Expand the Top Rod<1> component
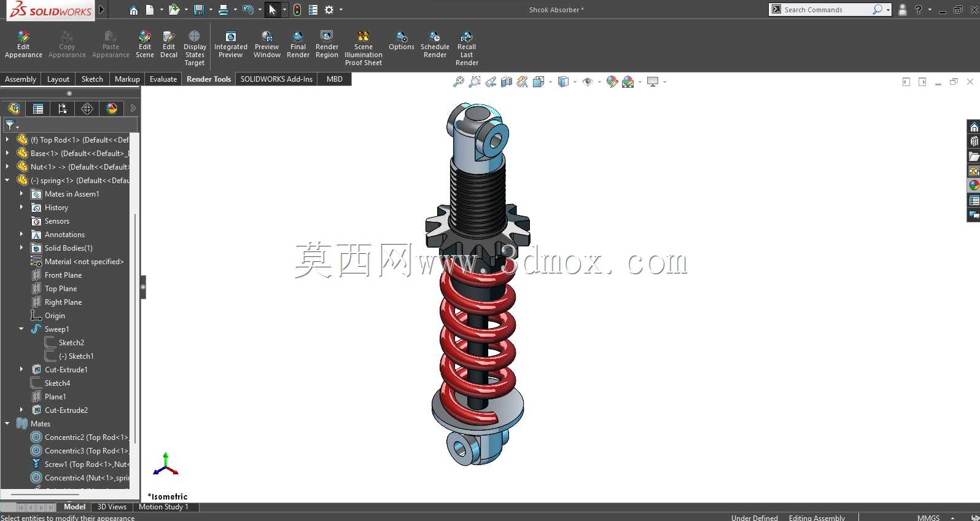The width and height of the screenshot is (980, 521). (x=7, y=139)
